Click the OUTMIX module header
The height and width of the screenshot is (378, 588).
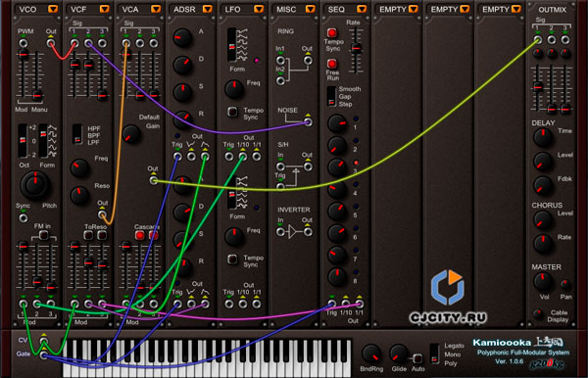pos(552,10)
